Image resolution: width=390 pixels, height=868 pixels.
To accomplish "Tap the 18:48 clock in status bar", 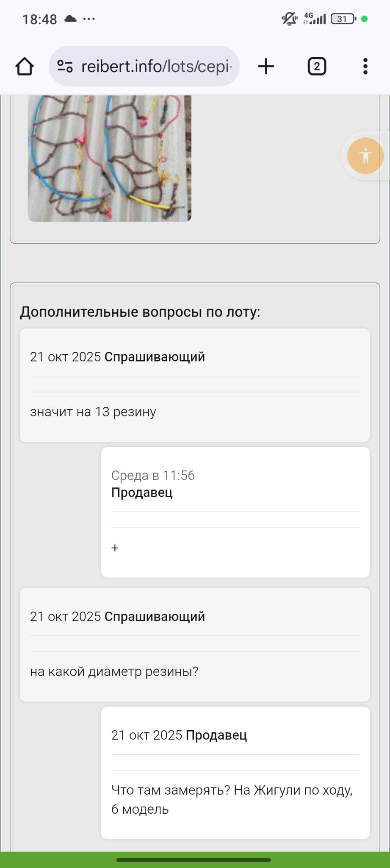I will [x=39, y=19].
